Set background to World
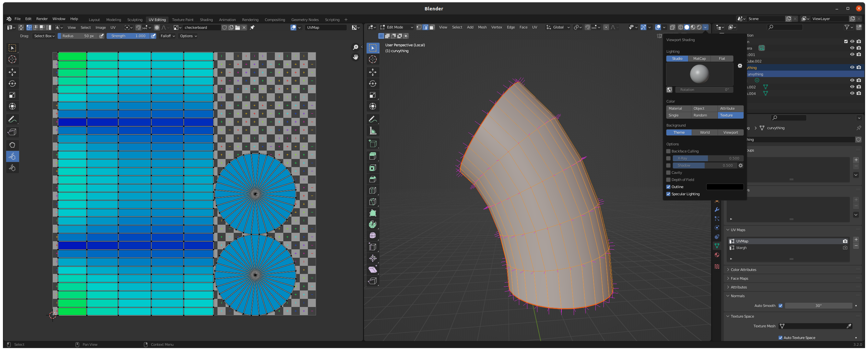The width and height of the screenshot is (868, 351). 705,132
